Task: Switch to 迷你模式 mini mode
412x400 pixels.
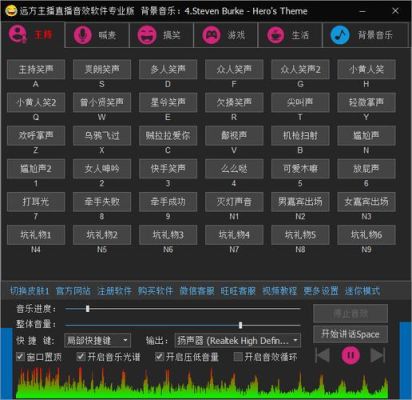Action: tap(362, 291)
